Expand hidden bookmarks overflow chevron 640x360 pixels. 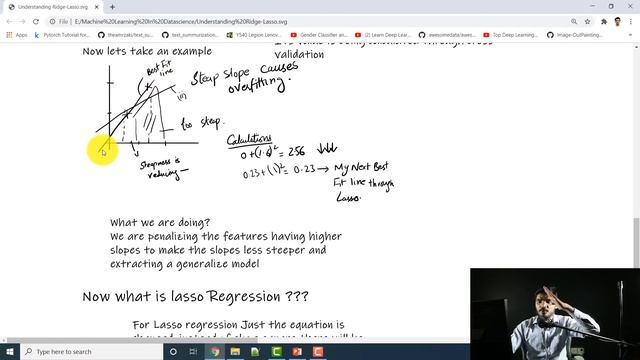tap(630, 35)
